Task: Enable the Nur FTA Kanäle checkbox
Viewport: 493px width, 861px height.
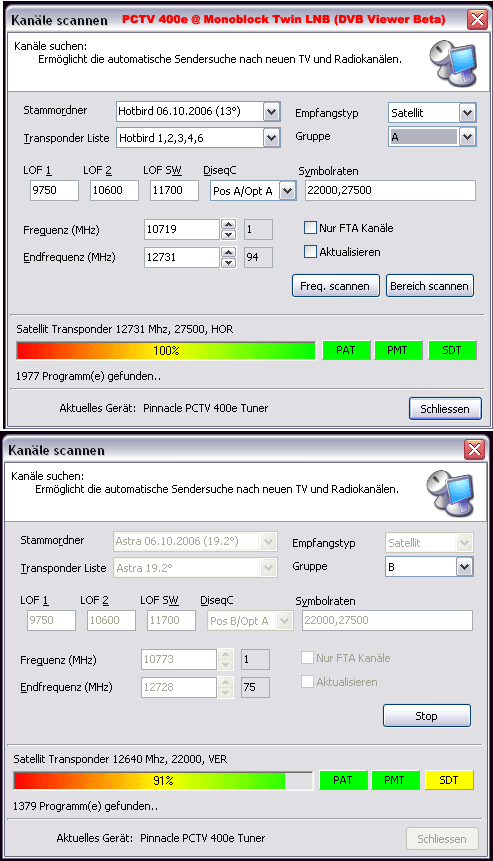Action: 310,228
